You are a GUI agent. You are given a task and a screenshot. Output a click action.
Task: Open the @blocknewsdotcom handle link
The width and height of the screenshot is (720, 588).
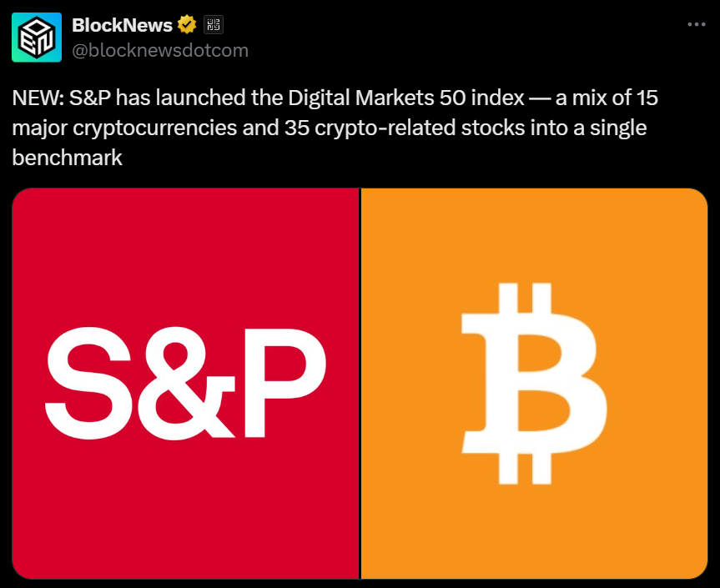pyautogui.click(x=160, y=50)
